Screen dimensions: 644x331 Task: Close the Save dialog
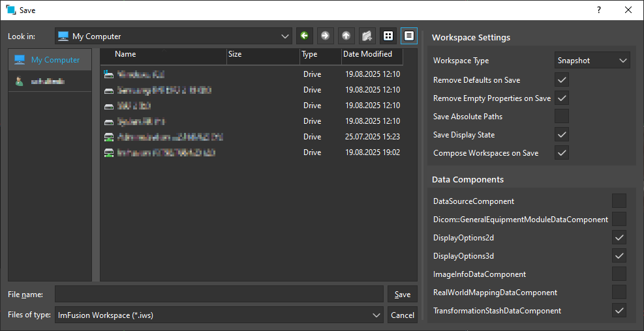pos(628,10)
